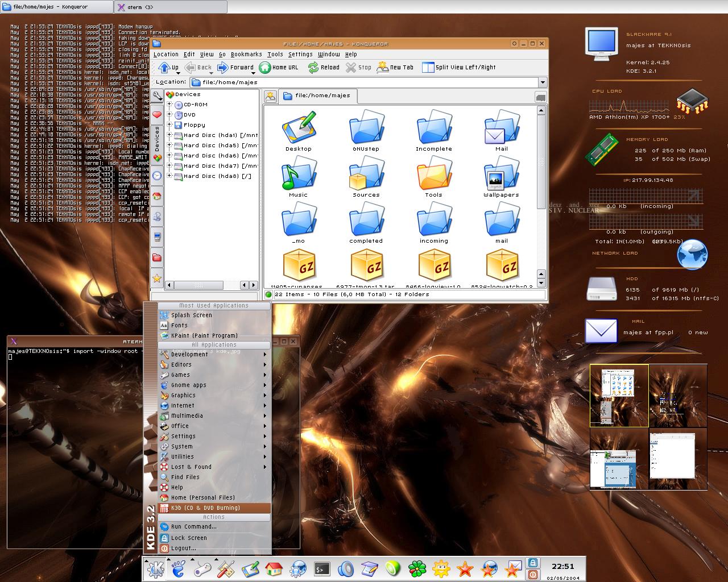Open the Bookmarks heart sidebar tab
Image resolution: width=728 pixels, height=582 pixels.
point(157,114)
